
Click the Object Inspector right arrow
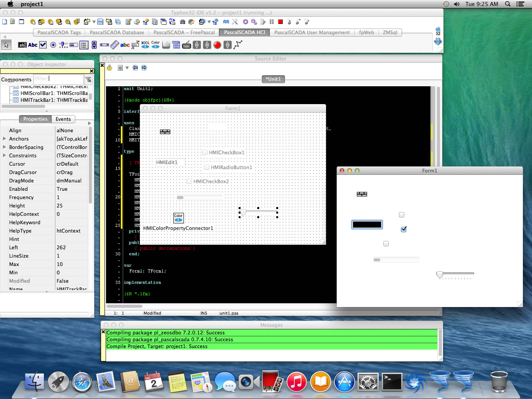tap(90, 123)
